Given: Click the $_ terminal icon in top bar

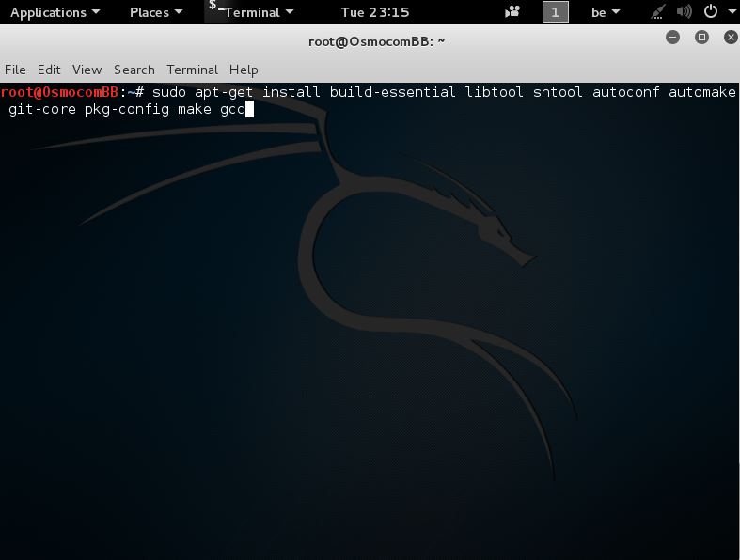Looking at the screenshot, I should (214, 7).
